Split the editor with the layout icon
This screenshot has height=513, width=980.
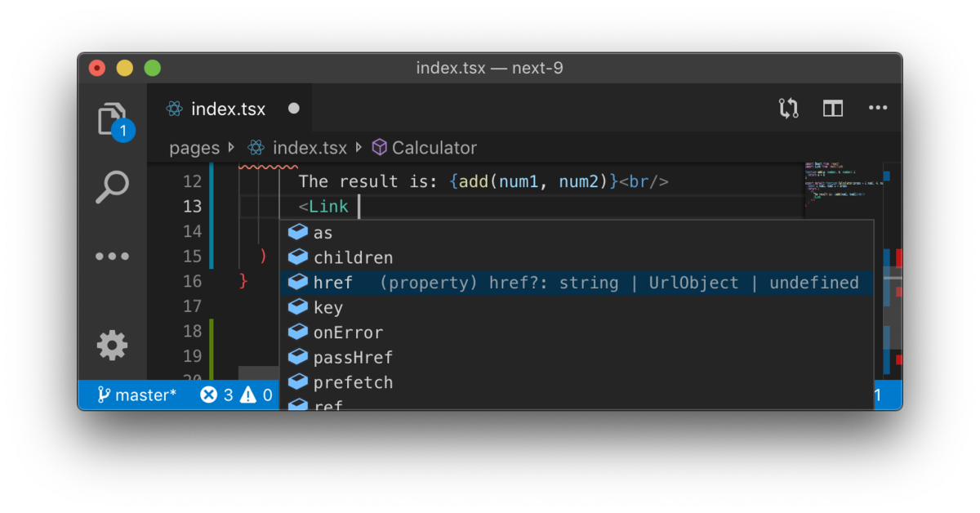[x=833, y=109]
